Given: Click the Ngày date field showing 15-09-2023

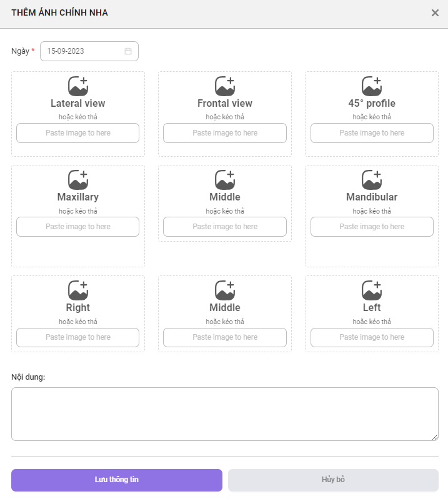Looking at the screenshot, I should (89, 51).
